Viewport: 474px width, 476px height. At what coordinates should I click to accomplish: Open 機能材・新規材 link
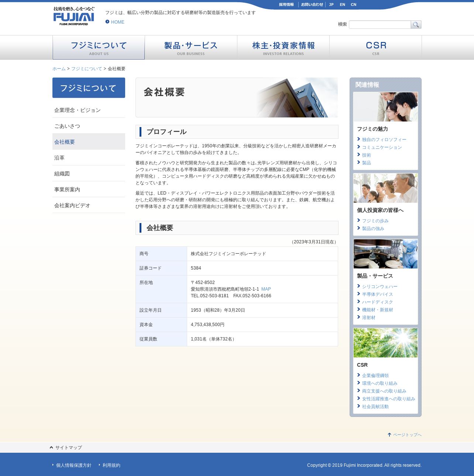click(377, 310)
